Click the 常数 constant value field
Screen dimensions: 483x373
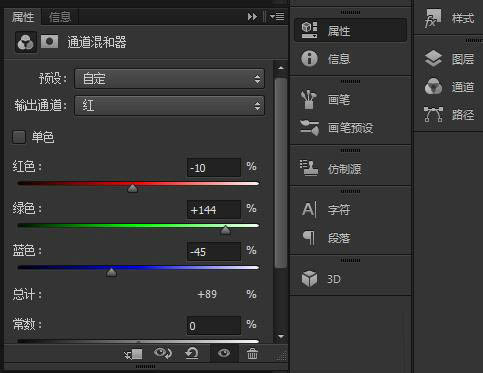coord(214,325)
